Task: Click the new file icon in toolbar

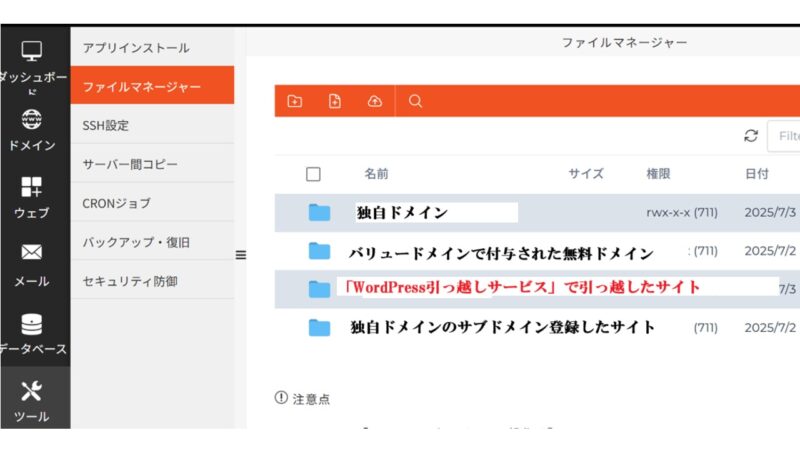Action: (334, 101)
